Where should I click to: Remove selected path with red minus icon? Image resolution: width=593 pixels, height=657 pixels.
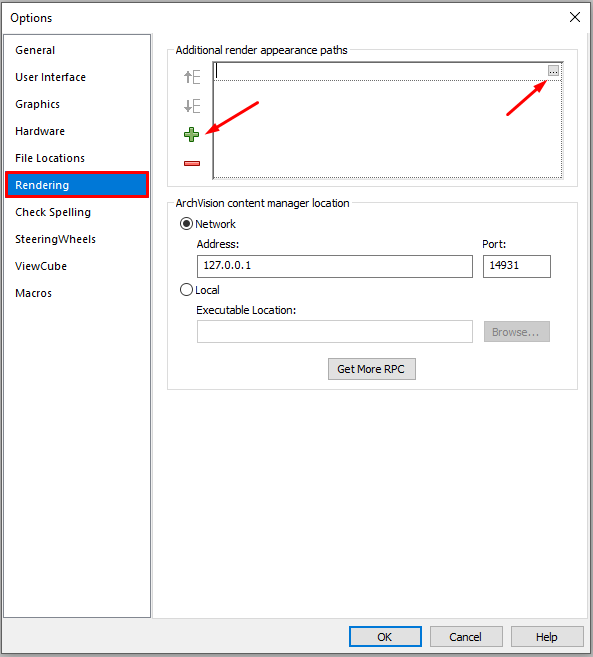coord(192,163)
